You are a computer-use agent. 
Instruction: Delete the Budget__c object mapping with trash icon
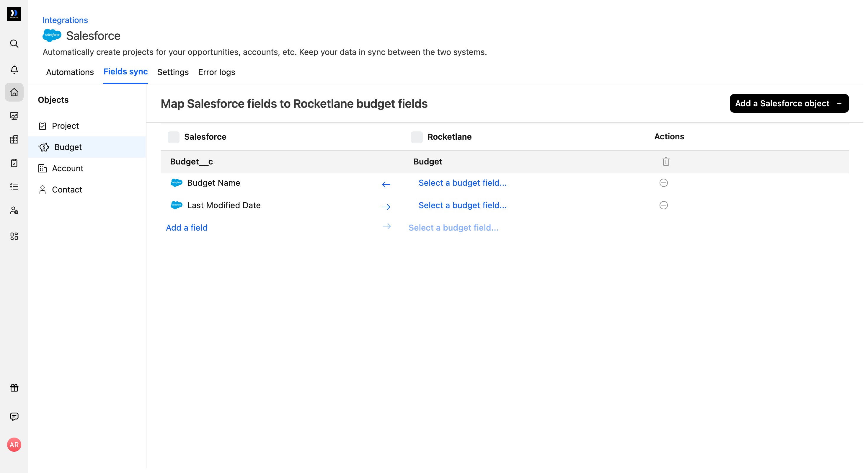pos(666,162)
